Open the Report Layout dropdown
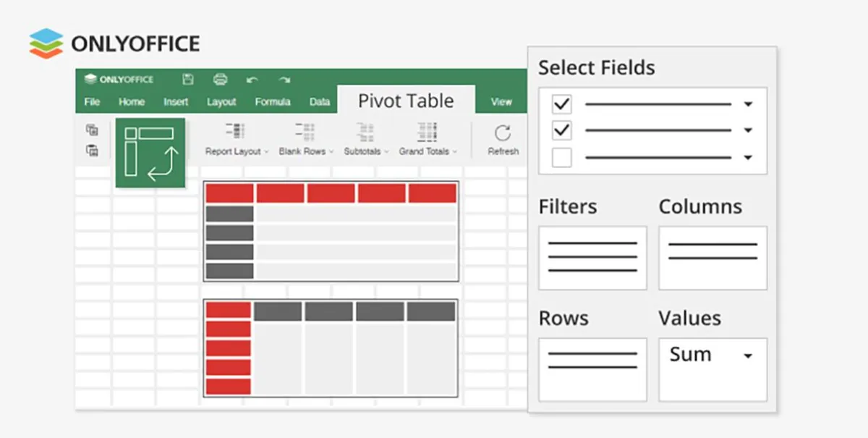The height and width of the screenshot is (438, 868). click(x=236, y=139)
